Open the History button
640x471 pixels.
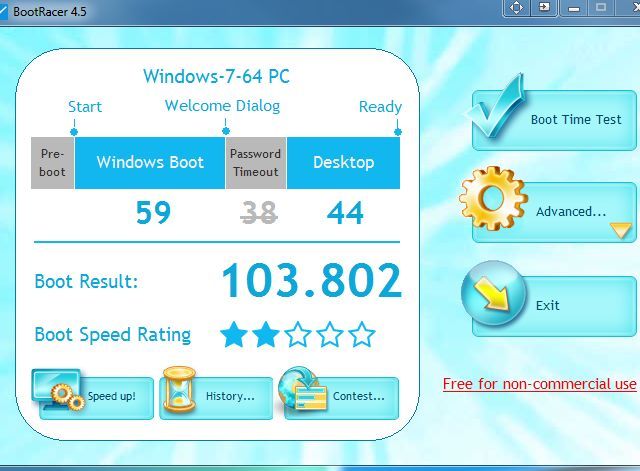pos(216,398)
